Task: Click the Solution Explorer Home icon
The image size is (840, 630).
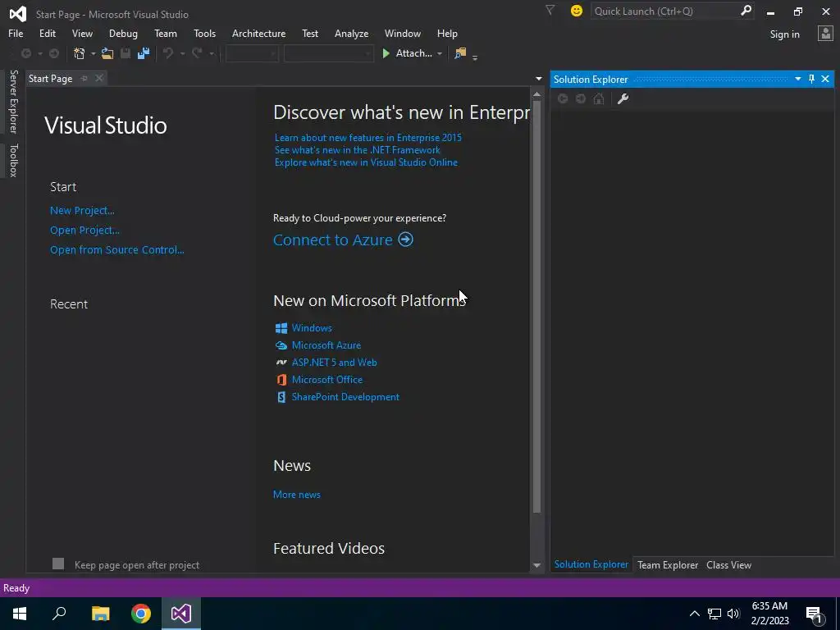Action: 599,98
